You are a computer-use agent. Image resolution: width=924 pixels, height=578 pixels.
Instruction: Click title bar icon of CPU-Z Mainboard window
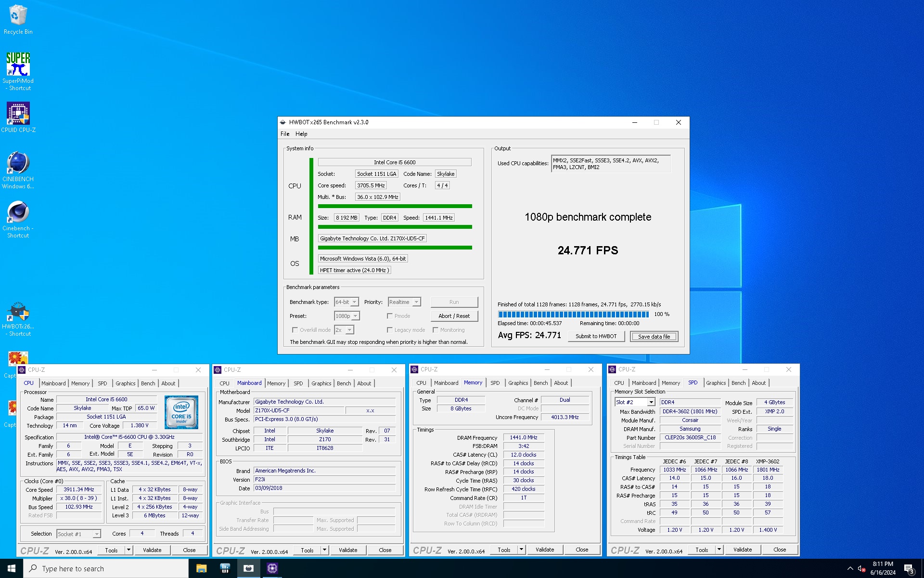[x=218, y=370]
